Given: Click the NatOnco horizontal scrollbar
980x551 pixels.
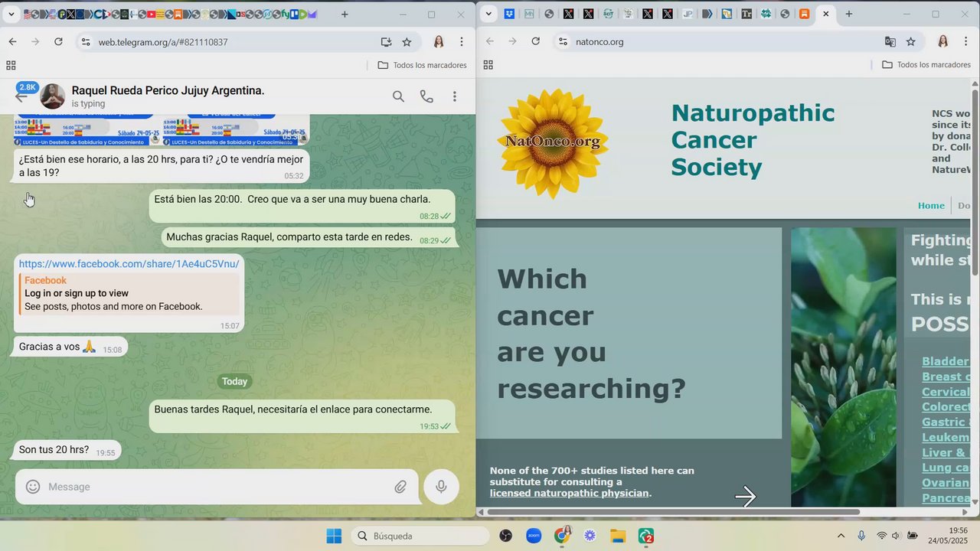Looking at the screenshot, I should (x=674, y=512).
